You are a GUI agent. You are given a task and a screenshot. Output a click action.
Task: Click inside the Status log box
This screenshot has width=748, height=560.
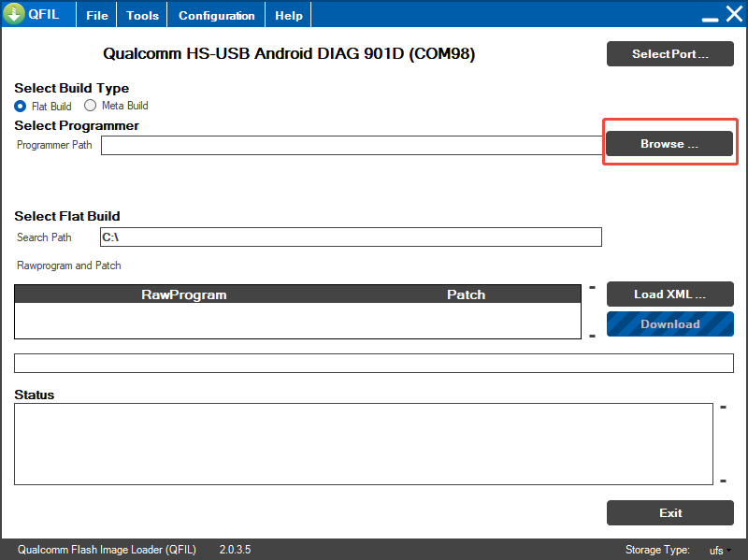click(x=364, y=444)
